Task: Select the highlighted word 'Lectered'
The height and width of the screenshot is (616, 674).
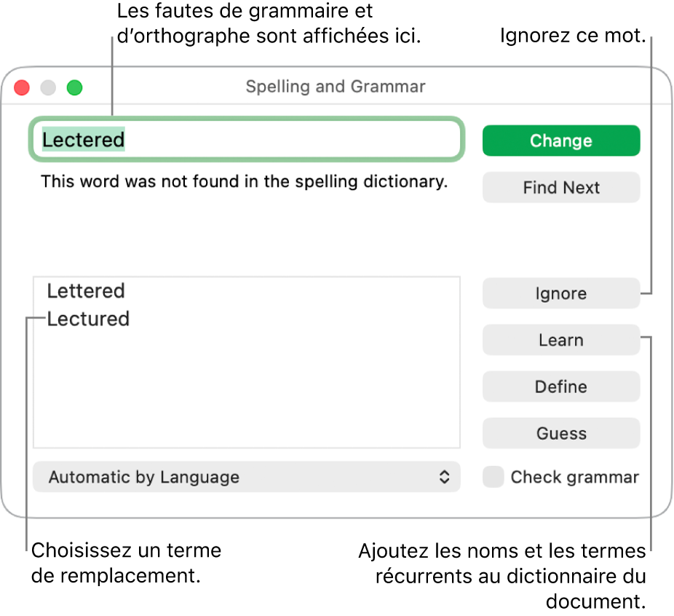Action: [x=83, y=140]
